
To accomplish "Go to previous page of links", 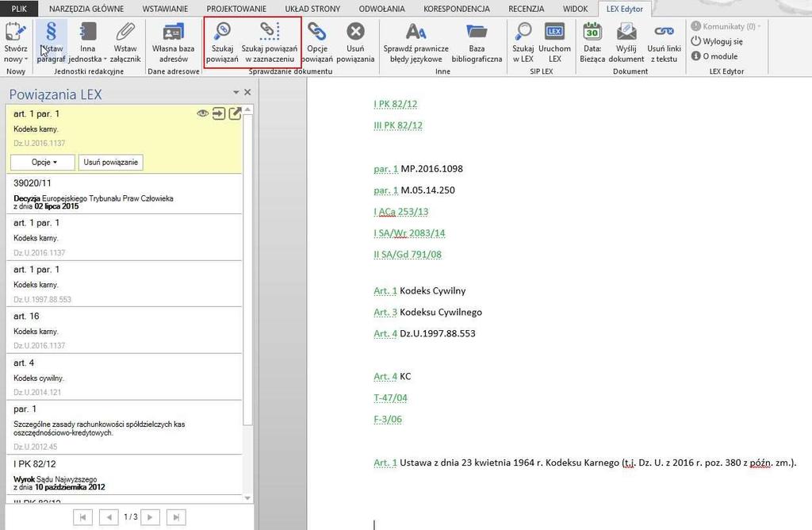I will point(109,517).
